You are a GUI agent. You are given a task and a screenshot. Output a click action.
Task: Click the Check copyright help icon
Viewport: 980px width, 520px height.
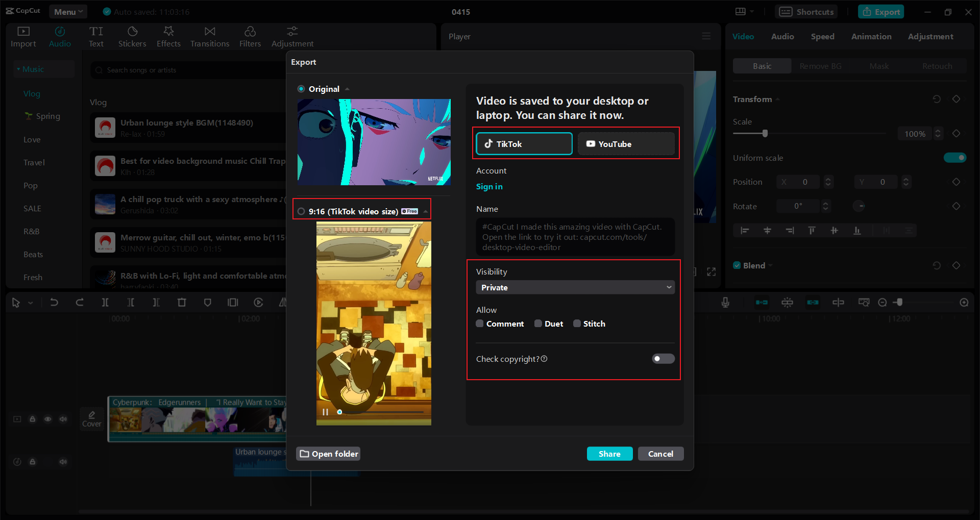coord(544,359)
